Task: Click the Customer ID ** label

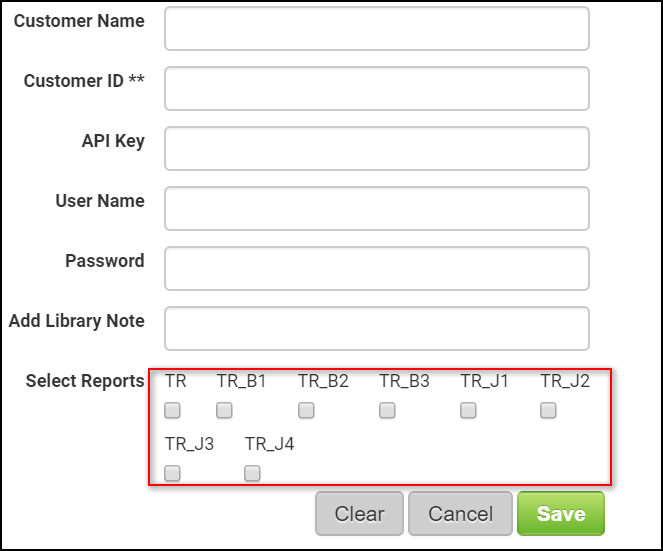Action: [x=84, y=81]
